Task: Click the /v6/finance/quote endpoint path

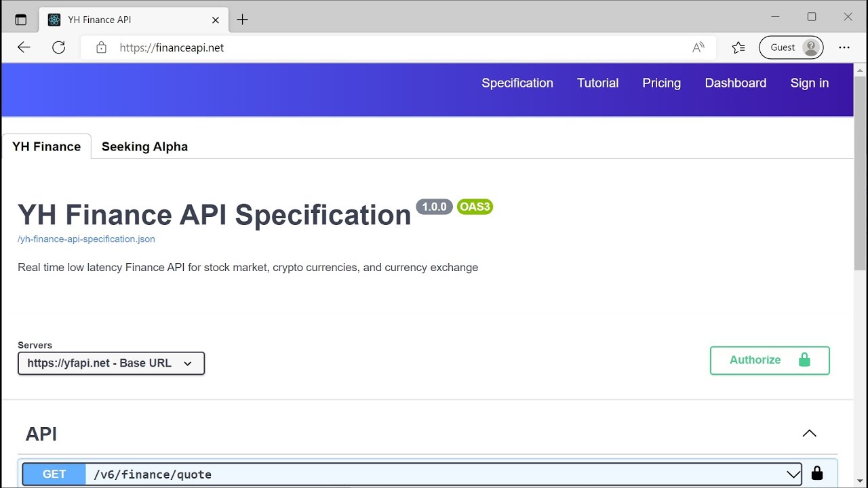Action: 153,474
